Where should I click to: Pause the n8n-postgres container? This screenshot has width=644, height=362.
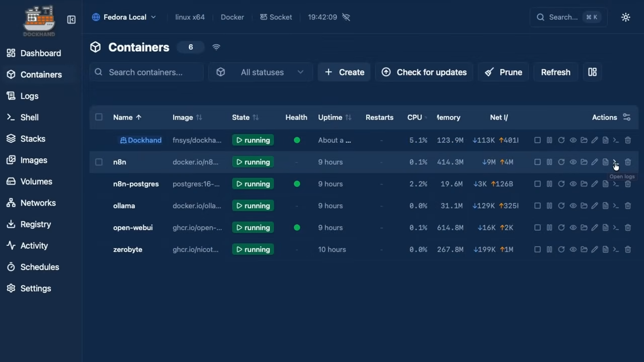[x=549, y=184]
